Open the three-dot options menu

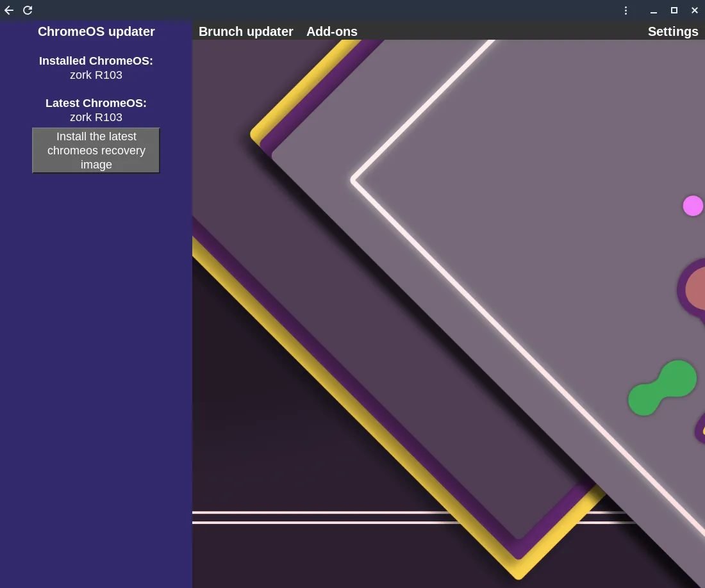click(x=626, y=10)
